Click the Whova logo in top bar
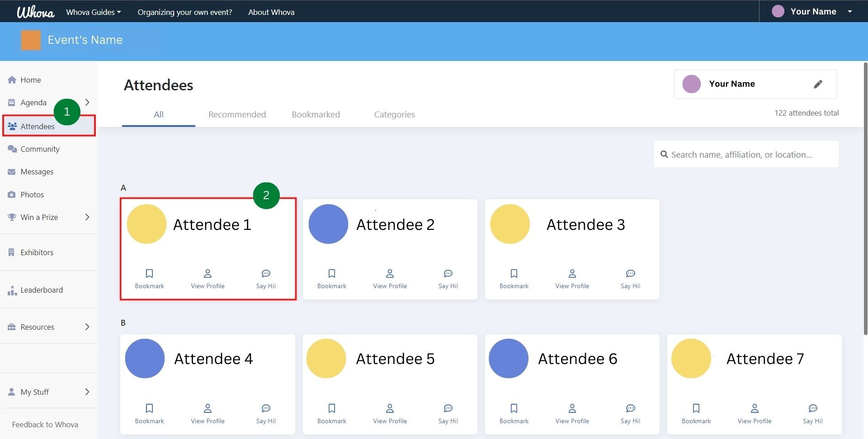Viewport: 868px width, 439px height. pos(35,12)
